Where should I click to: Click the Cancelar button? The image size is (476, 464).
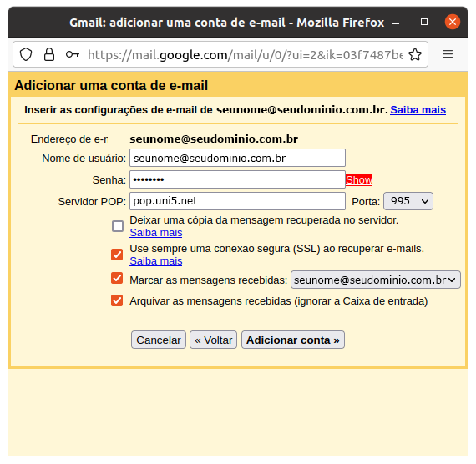tap(159, 340)
